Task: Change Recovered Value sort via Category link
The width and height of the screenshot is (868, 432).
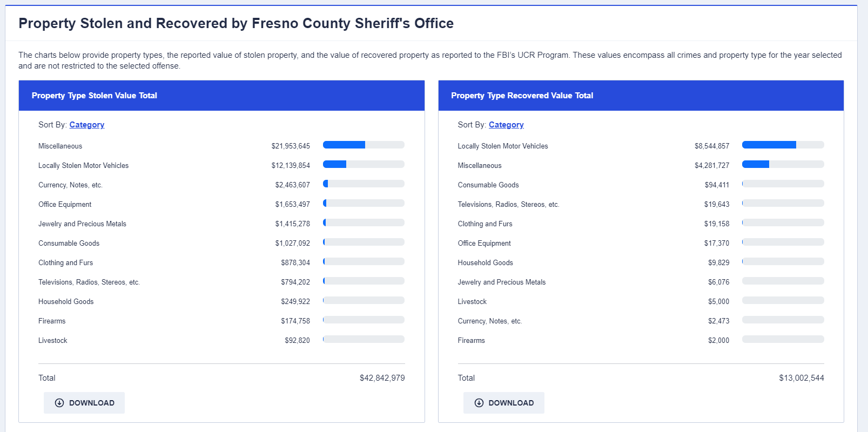Action: click(x=506, y=125)
